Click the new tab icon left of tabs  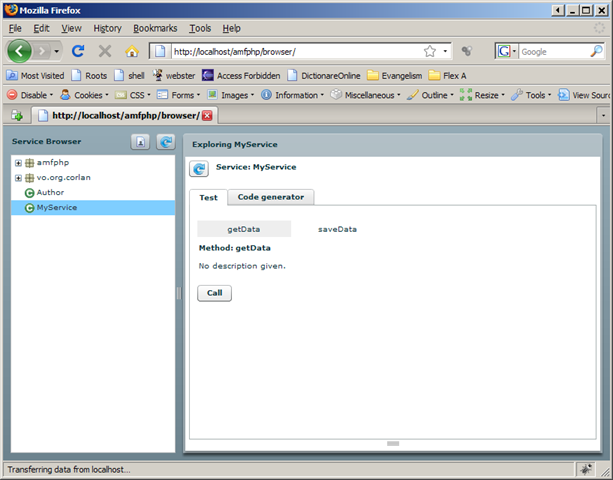tap(17, 116)
